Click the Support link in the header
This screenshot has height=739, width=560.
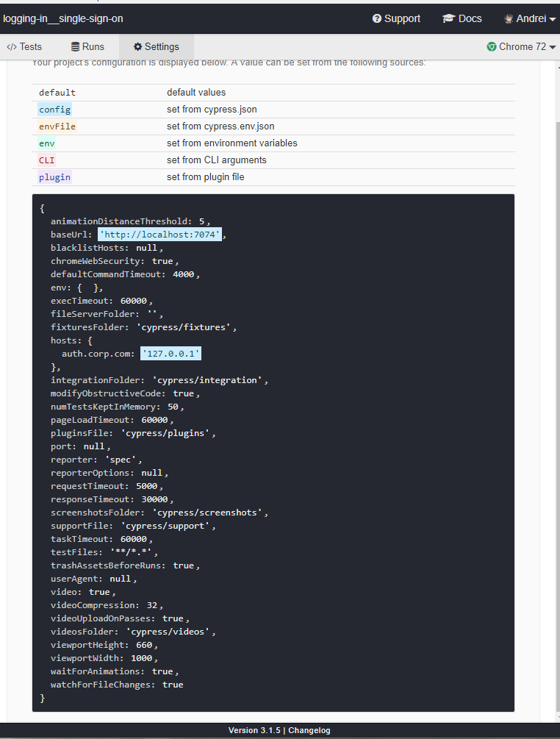click(397, 19)
